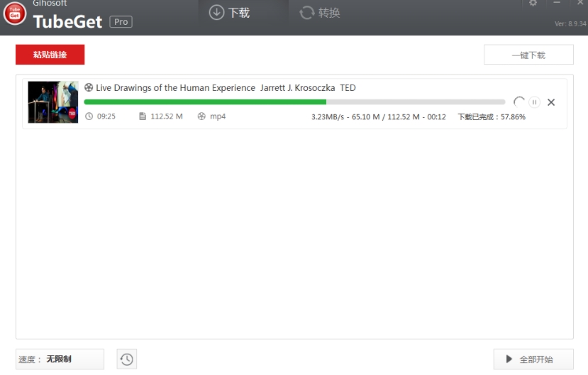Viewport: 588px width, 375px height.
Task: Click the green download progress bar
Action: point(294,102)
